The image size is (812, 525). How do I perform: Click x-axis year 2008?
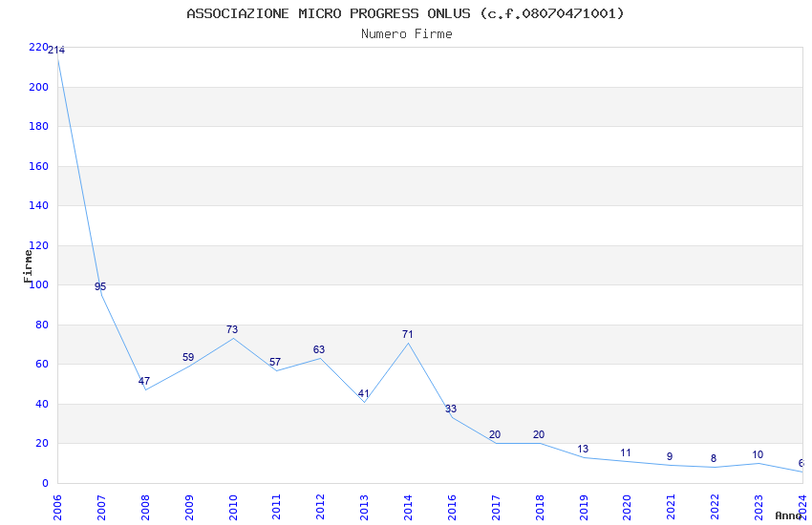tap(145, 508)
